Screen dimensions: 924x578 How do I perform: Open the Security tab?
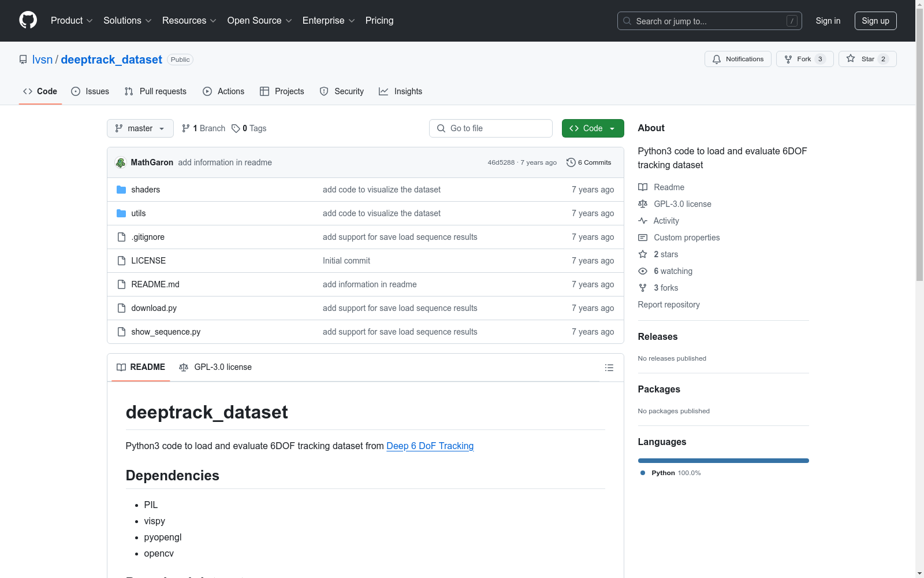click(342, 91)
